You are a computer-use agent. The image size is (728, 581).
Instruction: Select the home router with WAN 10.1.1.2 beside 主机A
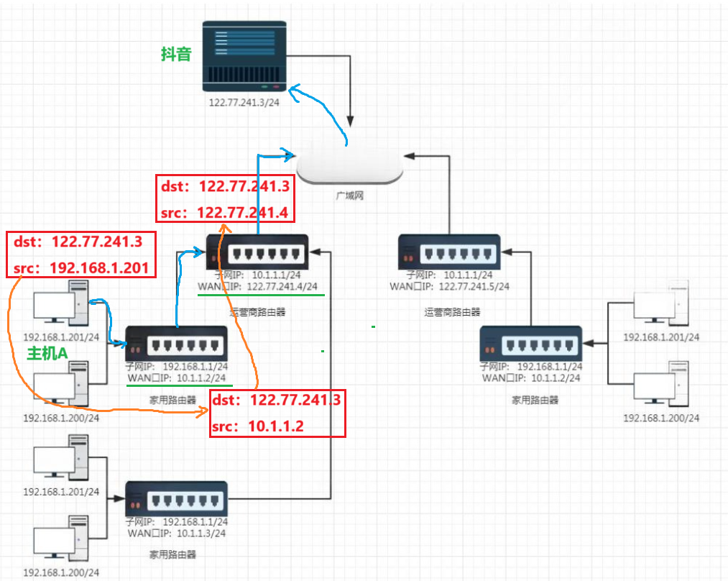point(176,344)
